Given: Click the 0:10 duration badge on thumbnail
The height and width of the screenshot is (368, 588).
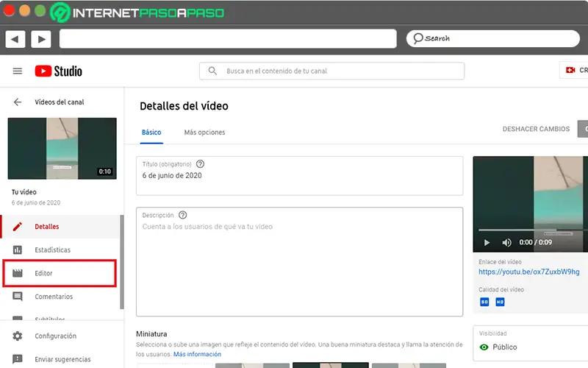Looking at the screenshot, I should click(105, 171).
